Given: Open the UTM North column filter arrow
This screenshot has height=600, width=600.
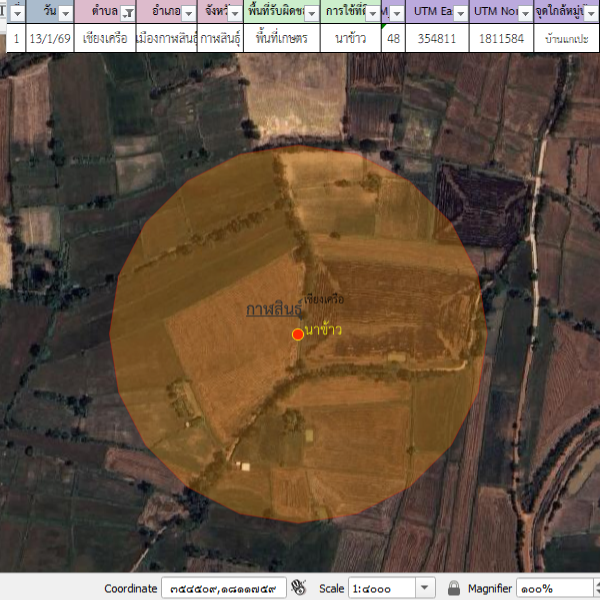Looking at the screenshot, I should pos(524,13).
